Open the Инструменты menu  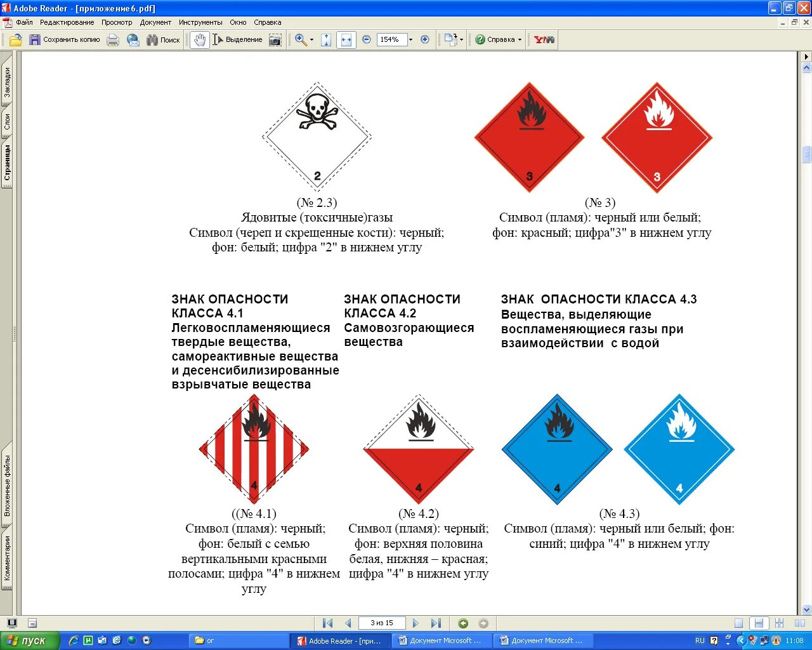(200, 22)
